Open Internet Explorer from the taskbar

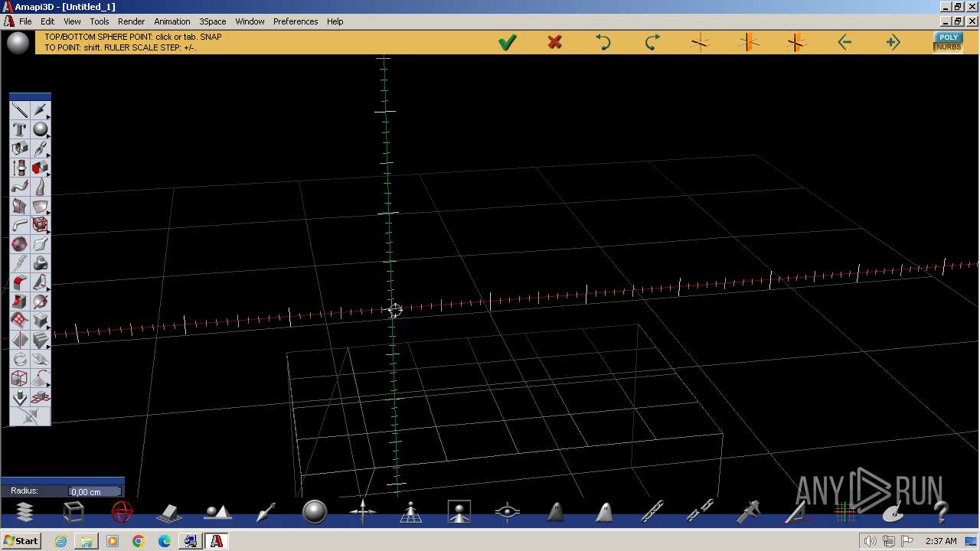[60, 541]
